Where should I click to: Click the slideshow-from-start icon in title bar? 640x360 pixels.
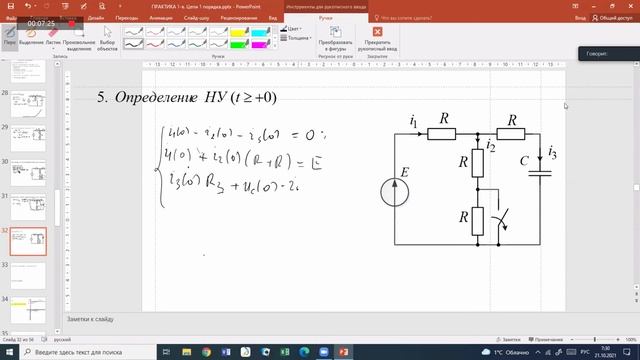pyautogui.click(x=65, y=6)
